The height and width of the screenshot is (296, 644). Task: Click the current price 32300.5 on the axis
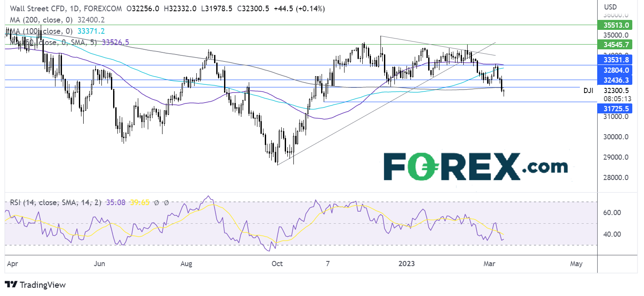point(616,90)
